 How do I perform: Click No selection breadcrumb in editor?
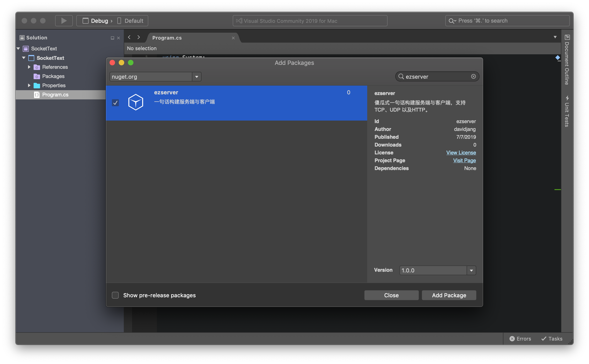[x=142, y=48]
